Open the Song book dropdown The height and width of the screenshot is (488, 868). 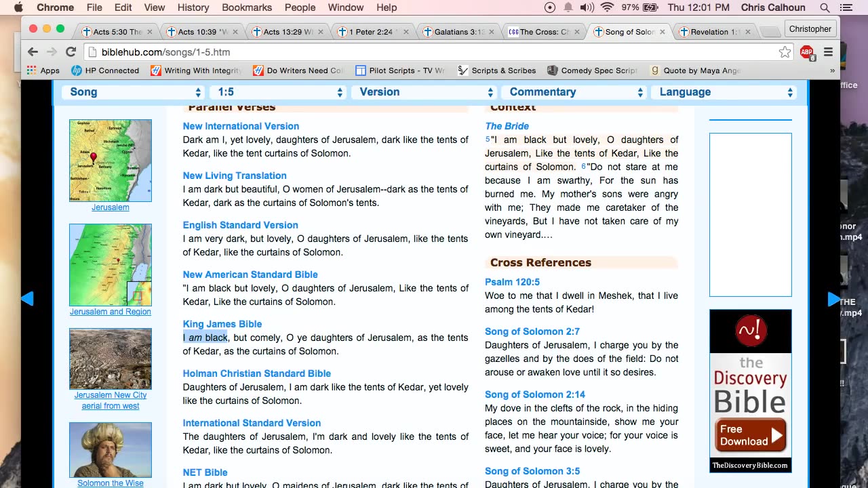pyautogui.click(x=133, y=92)
